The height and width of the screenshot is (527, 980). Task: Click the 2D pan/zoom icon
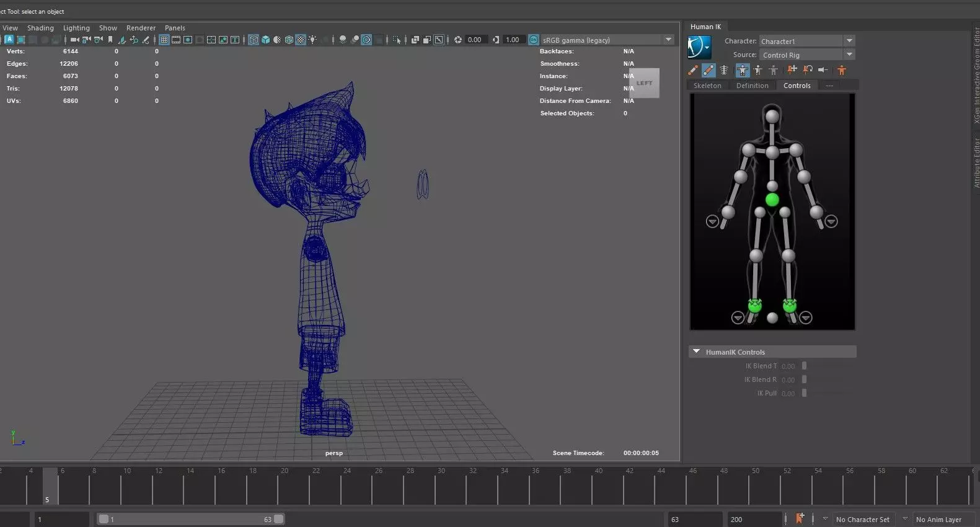134,40
